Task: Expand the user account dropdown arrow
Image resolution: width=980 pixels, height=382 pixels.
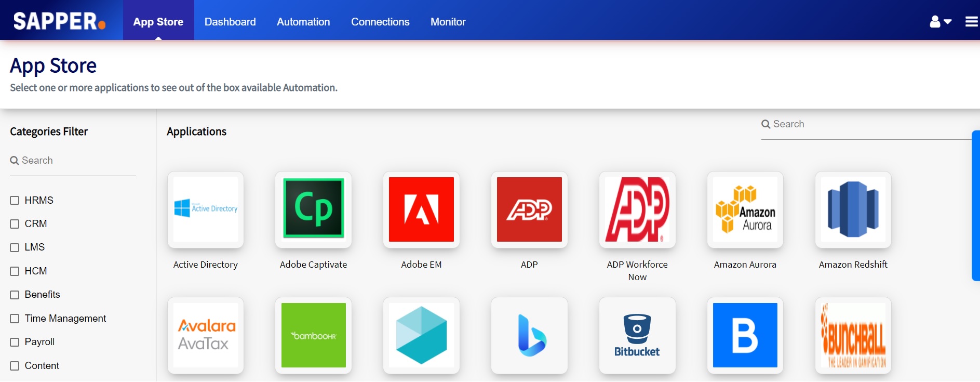Action: (948, 22)
